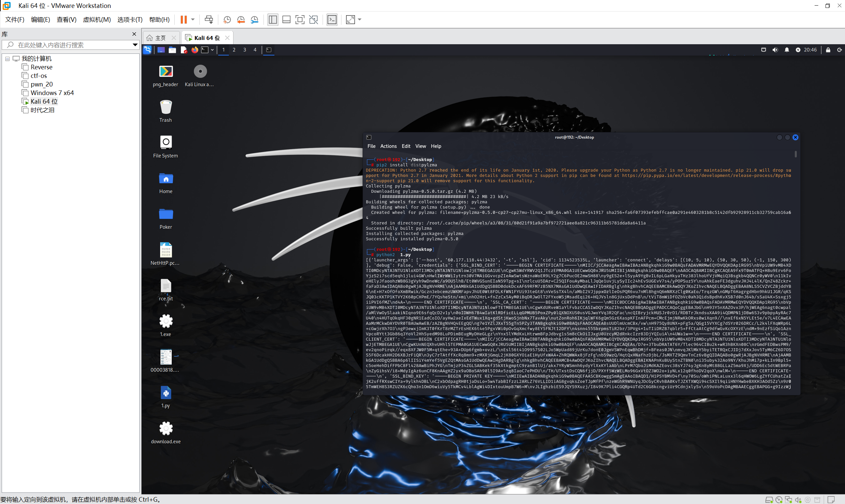Image resolution: width=845 pixels, height=504 pixels.
Task: Open the notifications bell icon
Action: click(x=787, y=50)
